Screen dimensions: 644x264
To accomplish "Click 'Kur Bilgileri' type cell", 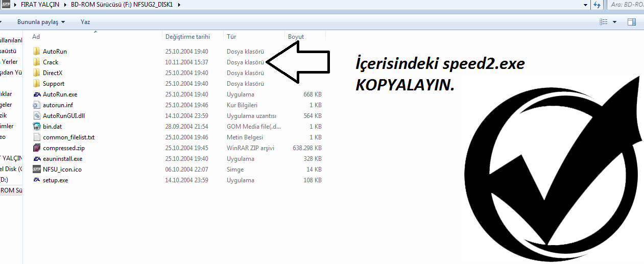I will (242, 105).
